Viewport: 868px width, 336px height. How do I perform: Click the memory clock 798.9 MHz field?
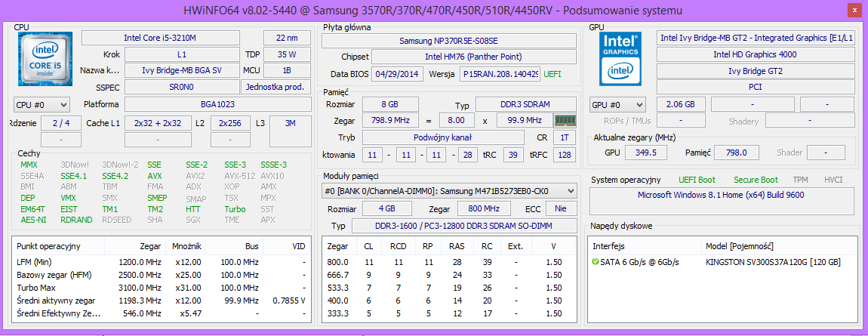pyautogui.click(x=390, y=120)
